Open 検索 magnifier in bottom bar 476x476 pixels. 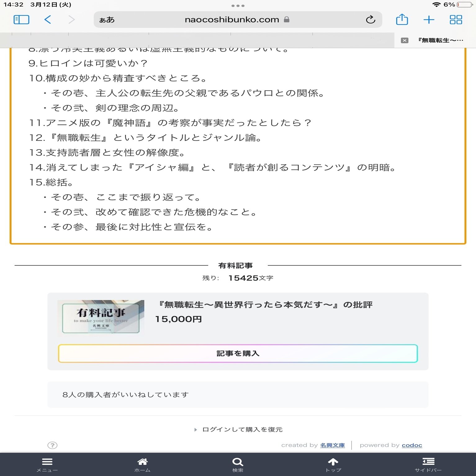pyautogui.click(x=238, y=465)
